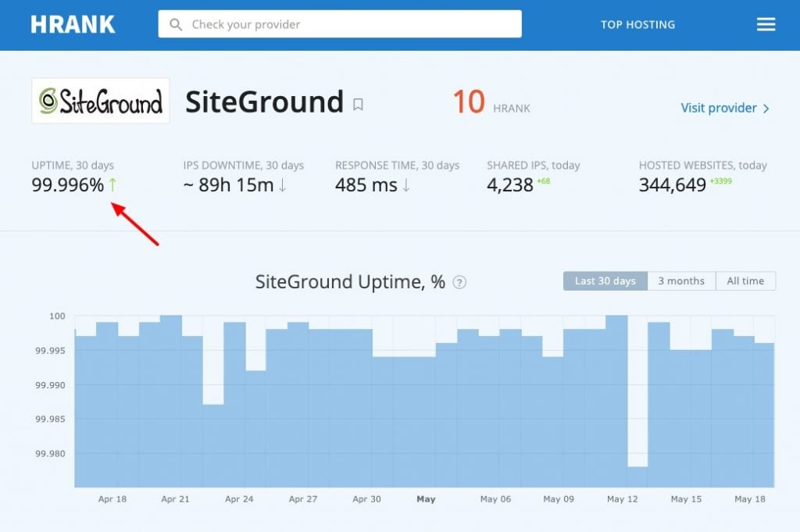This screenshot has height=532, width=800.
Task: Click the green uptime up-arrow icon
Action: pos(112,184)
